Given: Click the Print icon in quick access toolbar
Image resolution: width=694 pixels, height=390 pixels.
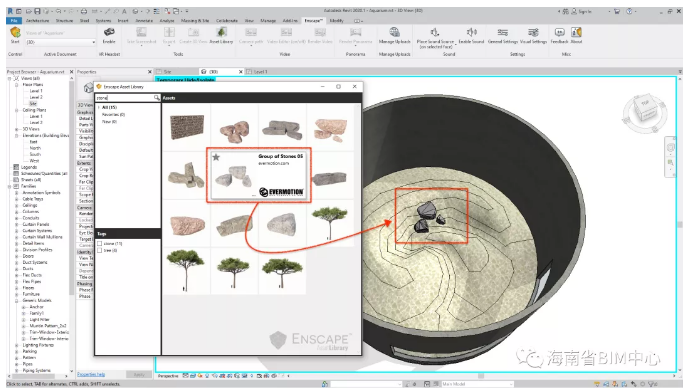Looking at the screenshot, I should pyautogui.click(x=84, y=11).
